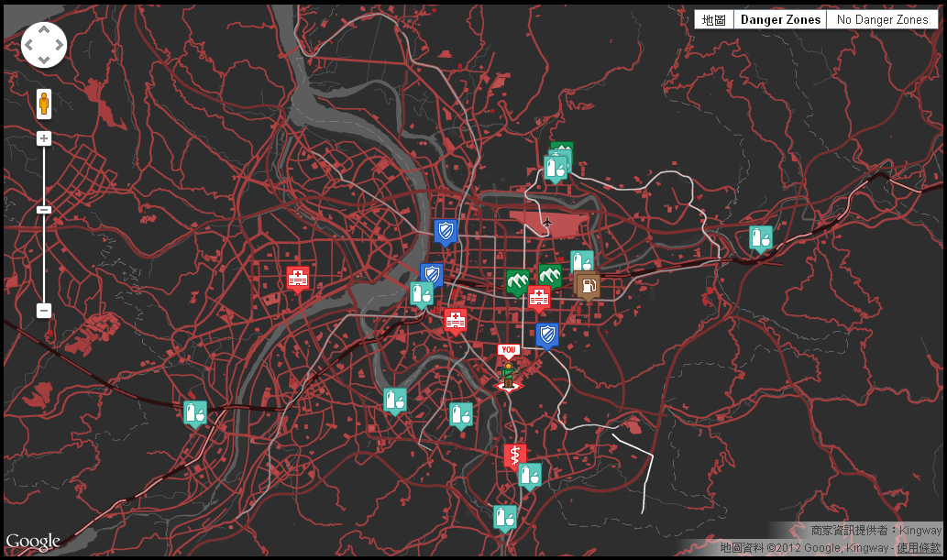The width and height of the screenshot is (947, 560).
Task: Click the red pharmacy marker with snake symbol
Action: click(515, 456)
